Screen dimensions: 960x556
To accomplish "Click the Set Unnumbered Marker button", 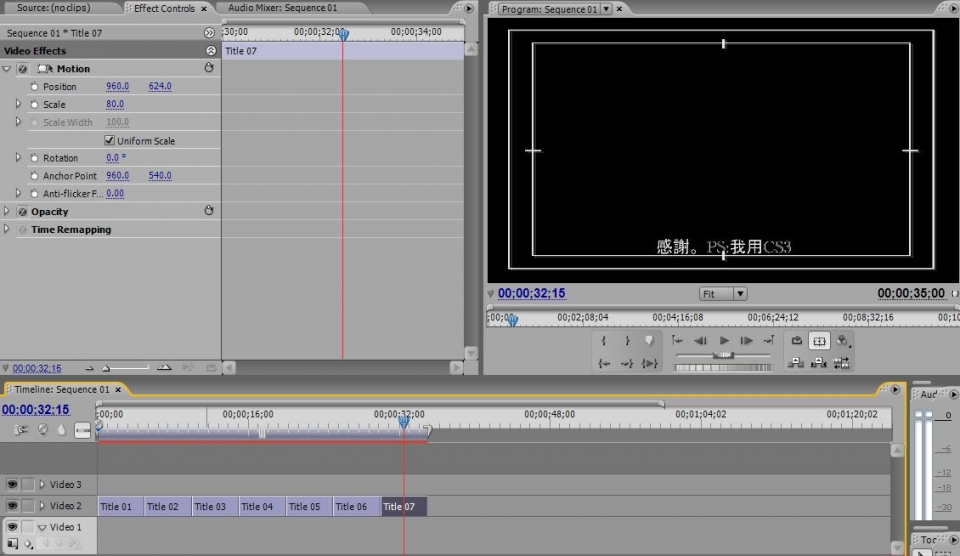I will [x=650, y=341].
